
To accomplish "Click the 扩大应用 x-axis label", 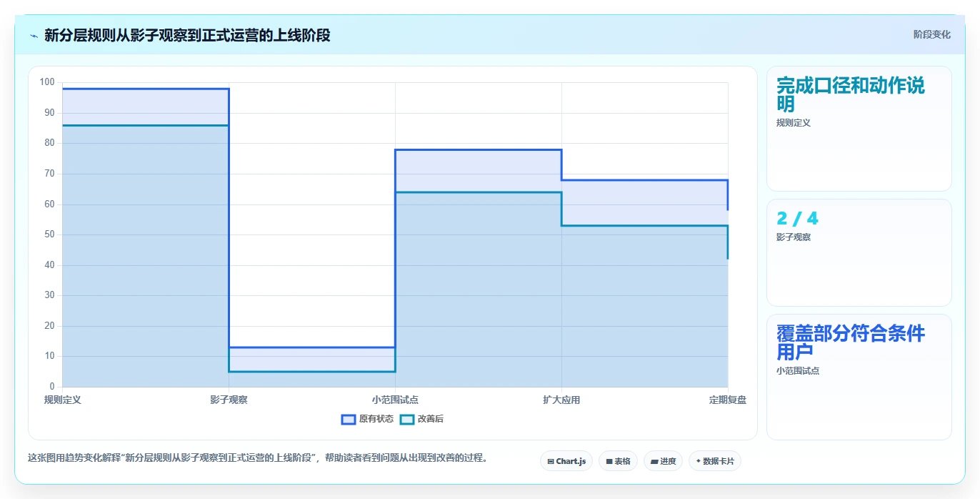I will tap(561, 400).
